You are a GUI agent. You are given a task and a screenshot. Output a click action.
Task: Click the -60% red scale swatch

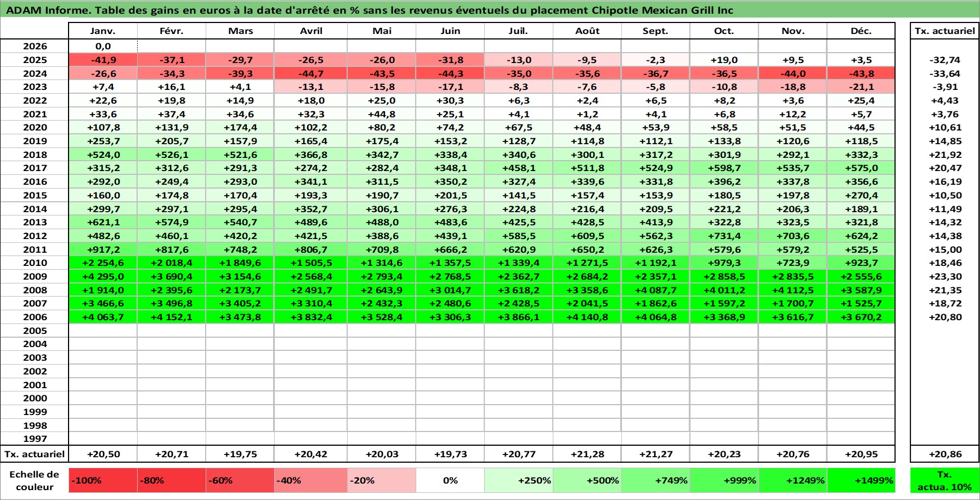tap(240, 480)
